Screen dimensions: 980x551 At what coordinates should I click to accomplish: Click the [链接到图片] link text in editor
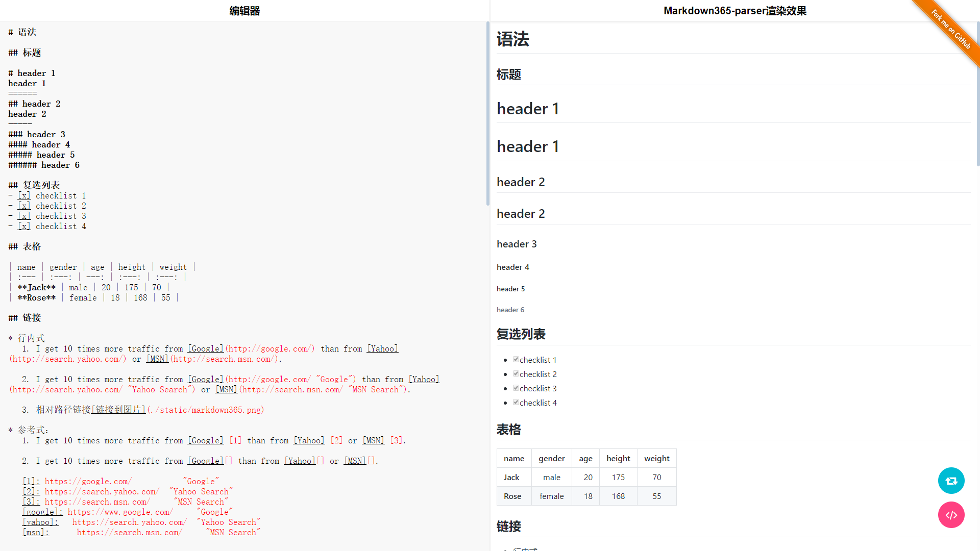click(x=118, y=410)
